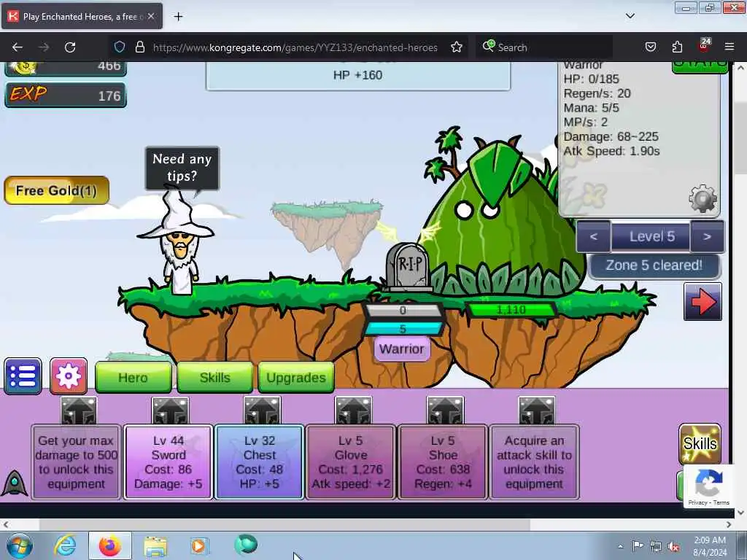Image resolution: width=747 pixels, height=560 pixels.
Task: Click the Need any tips? speech bubble
Action: click(x=182, y=168)
